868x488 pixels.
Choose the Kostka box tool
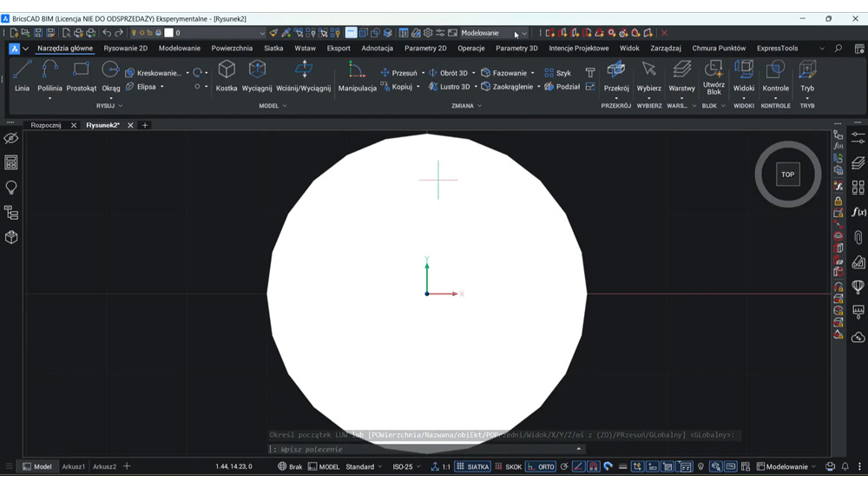coord(227,76)
